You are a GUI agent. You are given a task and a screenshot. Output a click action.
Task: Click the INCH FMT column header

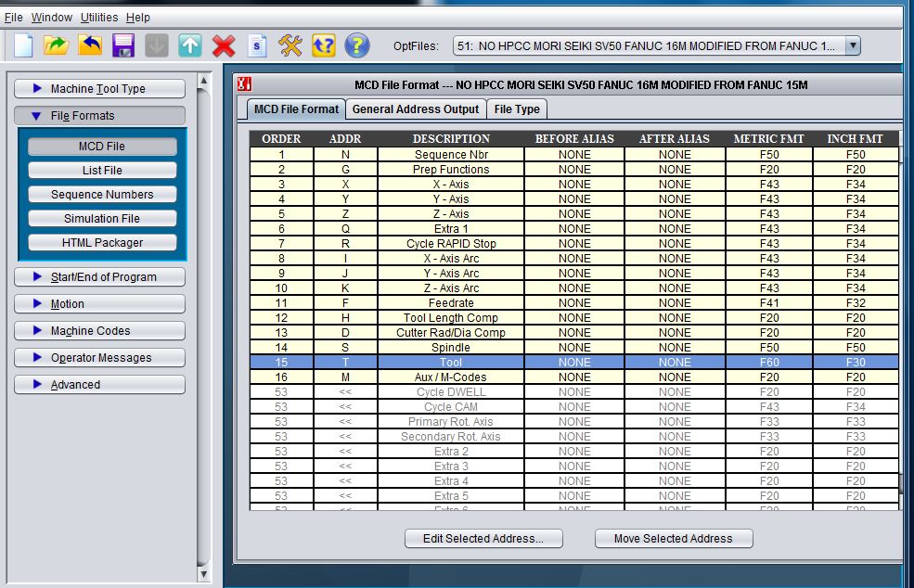coord(856,139)
